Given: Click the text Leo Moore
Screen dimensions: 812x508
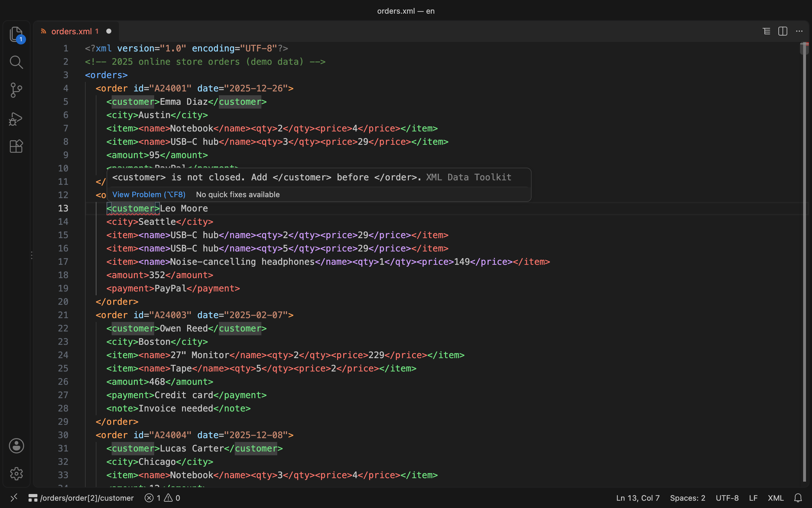Looking at the screenshot, I should point(184,208).
